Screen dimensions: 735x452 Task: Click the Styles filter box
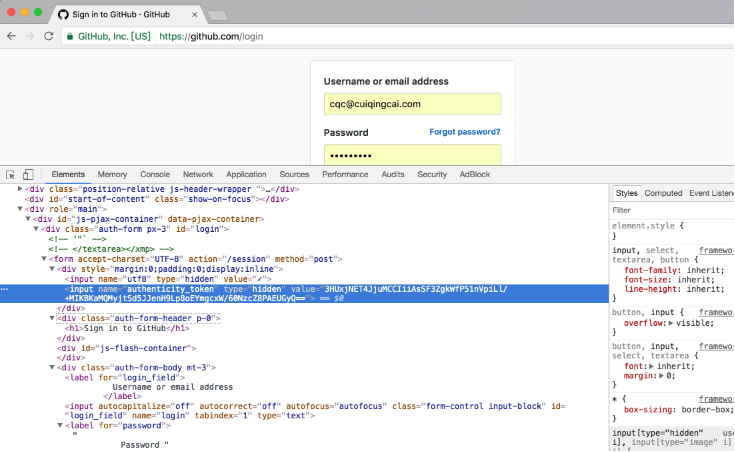[x=670, y=211]
